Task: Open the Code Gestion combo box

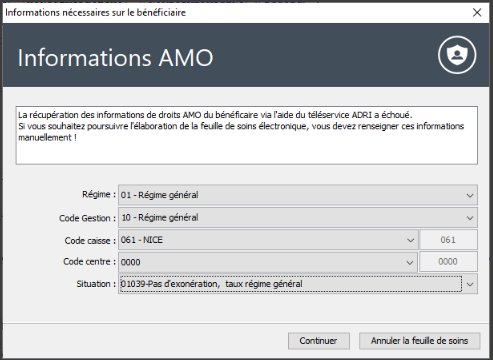Action: click(298, 218)
